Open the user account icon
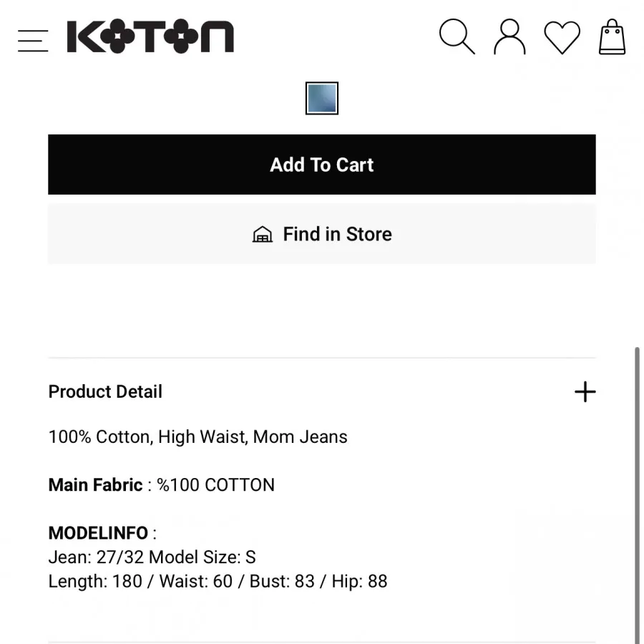The image size is (644, 644). [x=509, y=37]
